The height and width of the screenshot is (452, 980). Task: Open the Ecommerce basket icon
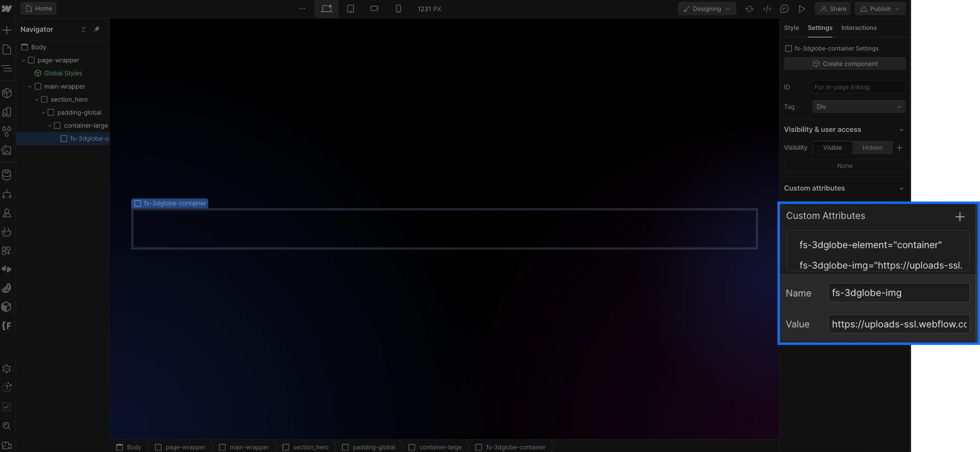[7, 232]
